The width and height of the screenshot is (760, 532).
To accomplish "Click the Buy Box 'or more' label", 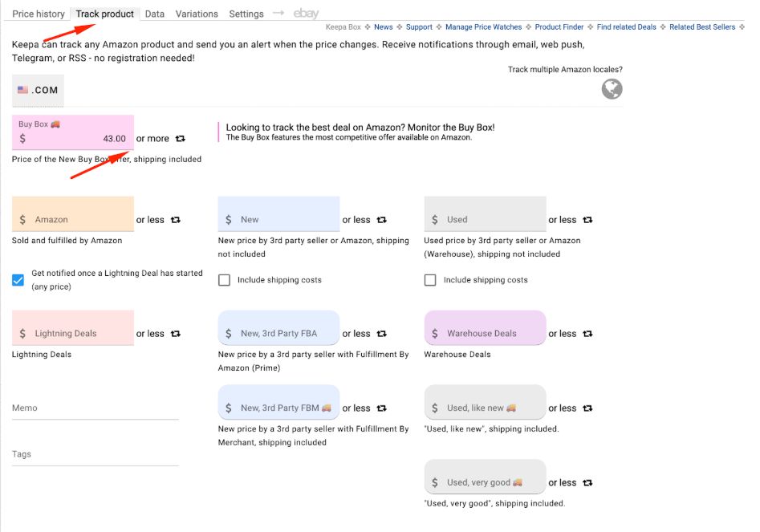I will point(152,139).
